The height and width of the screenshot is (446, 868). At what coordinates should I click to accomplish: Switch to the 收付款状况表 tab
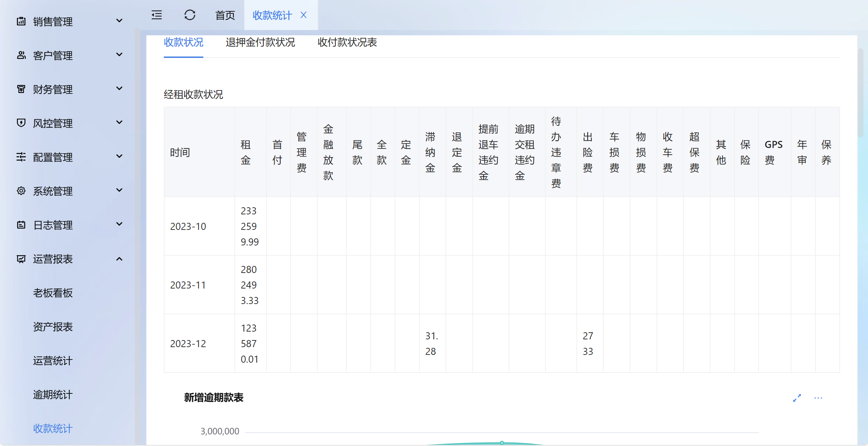(347, 42)
